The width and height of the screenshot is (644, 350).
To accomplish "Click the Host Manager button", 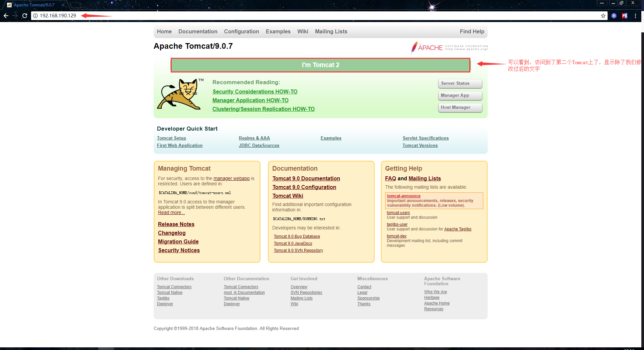I will [x=460, y=108].
